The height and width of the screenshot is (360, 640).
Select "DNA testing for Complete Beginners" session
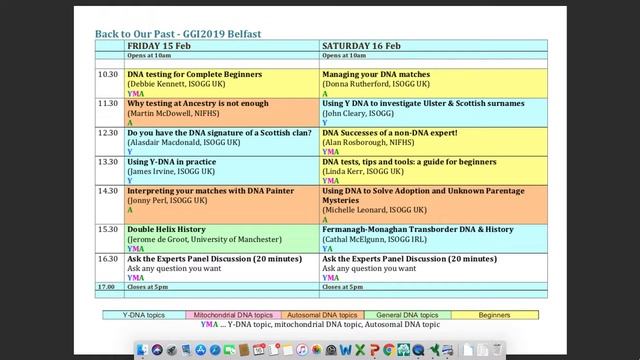pyautogui.click(x=194, y=74)
